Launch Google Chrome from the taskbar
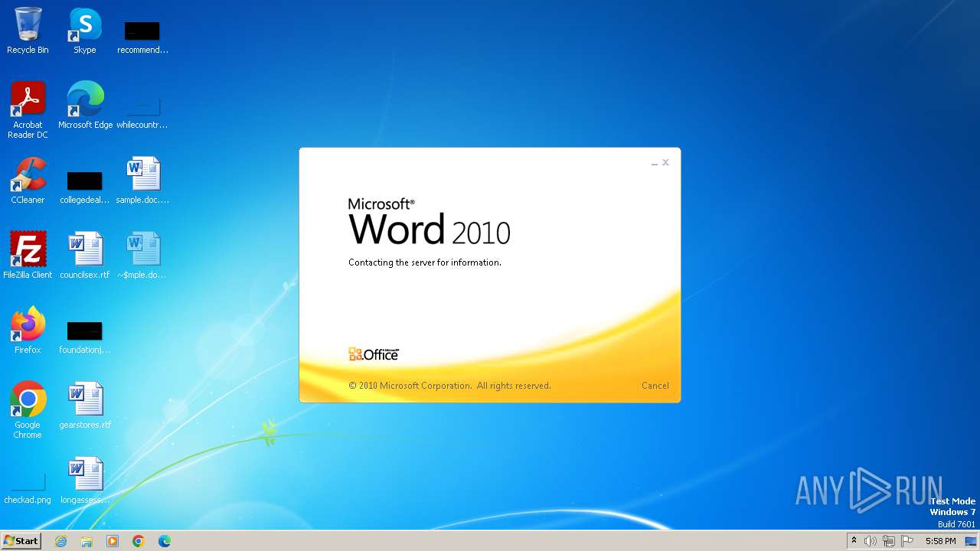 139,541
